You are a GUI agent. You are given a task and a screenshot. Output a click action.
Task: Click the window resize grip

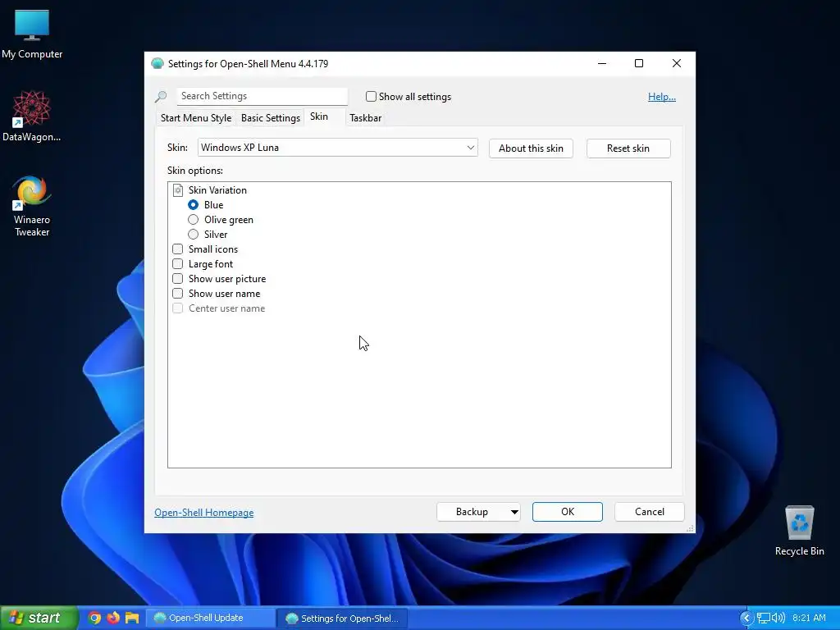click(690, 528)
